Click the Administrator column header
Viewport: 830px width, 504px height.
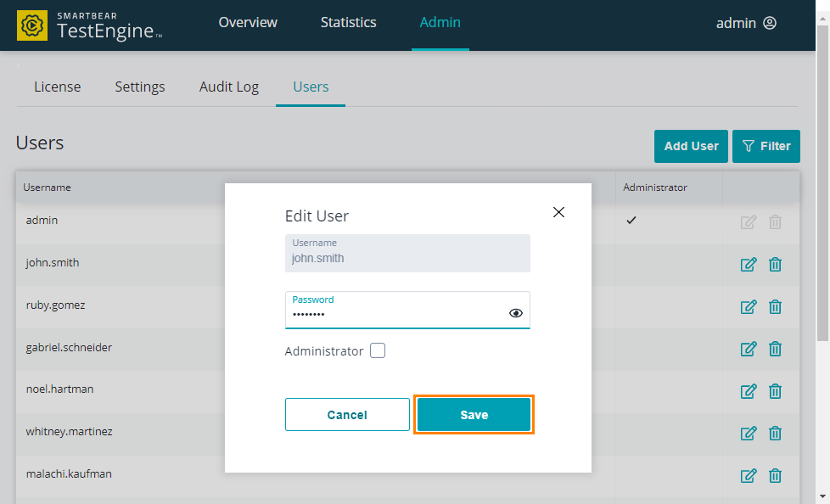pos(655,188)
